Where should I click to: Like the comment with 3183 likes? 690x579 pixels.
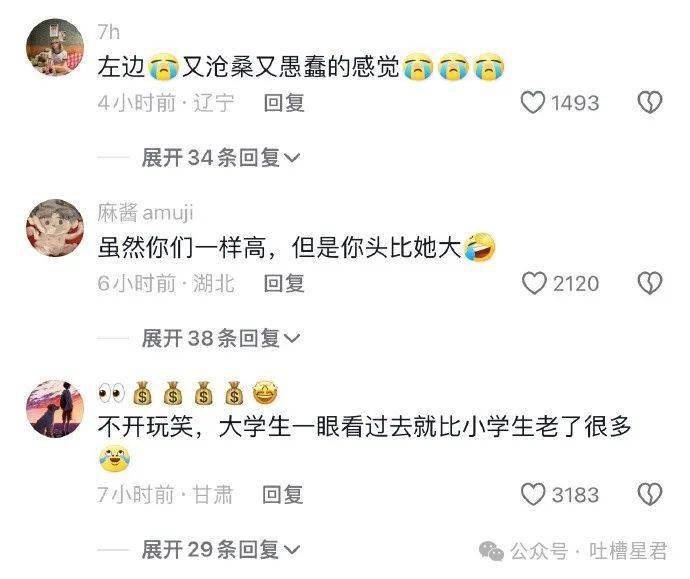click(533, 494)
